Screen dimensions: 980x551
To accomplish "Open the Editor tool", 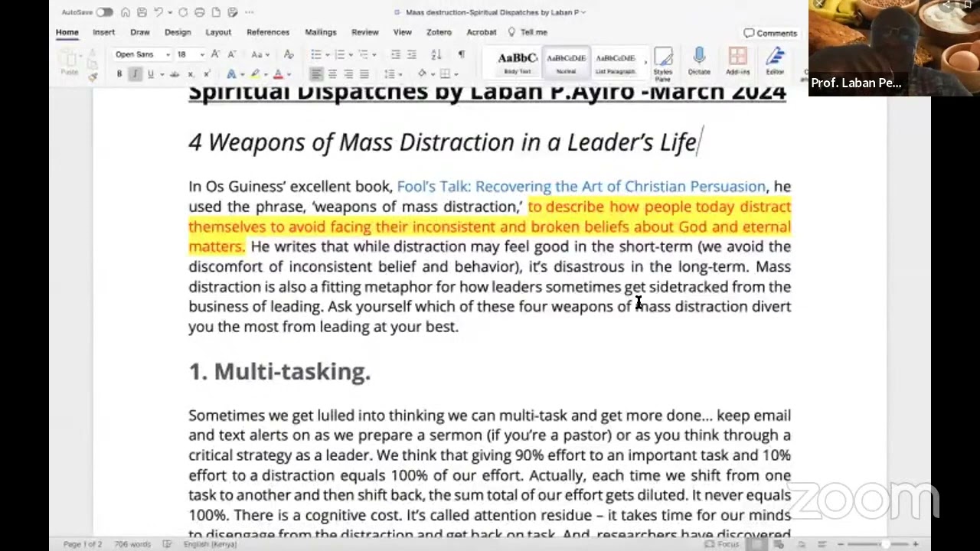I will tap(776, 62).
